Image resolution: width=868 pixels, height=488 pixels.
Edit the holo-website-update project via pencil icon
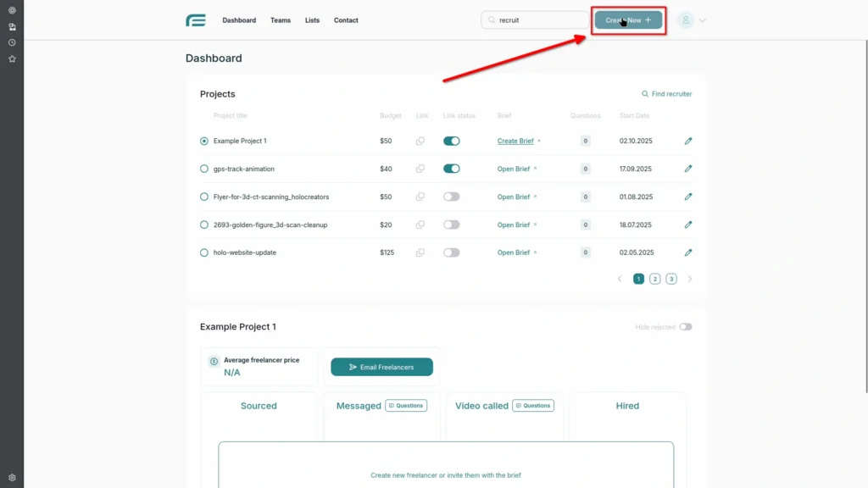(x=688, y=252)
